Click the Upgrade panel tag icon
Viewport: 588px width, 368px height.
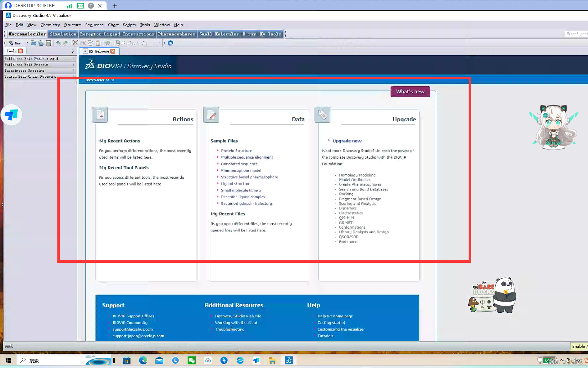[323, 115]
